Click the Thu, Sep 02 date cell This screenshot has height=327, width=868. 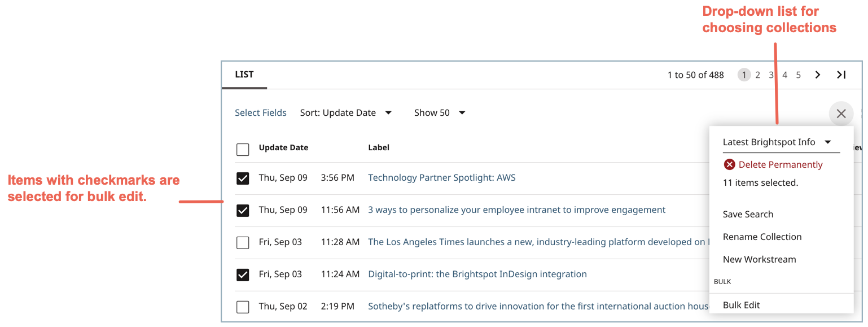283,306
